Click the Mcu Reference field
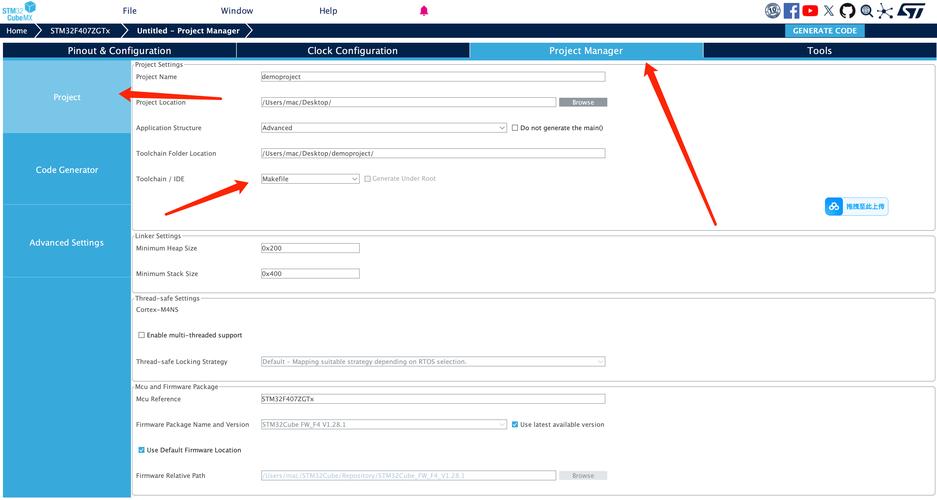This screenshot has height=500, width=937. pos(433,398)
